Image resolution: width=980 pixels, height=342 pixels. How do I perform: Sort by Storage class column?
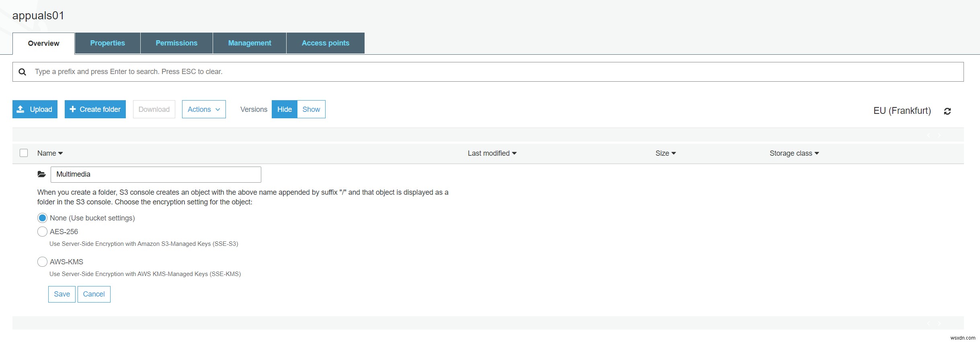coord(794,153)
